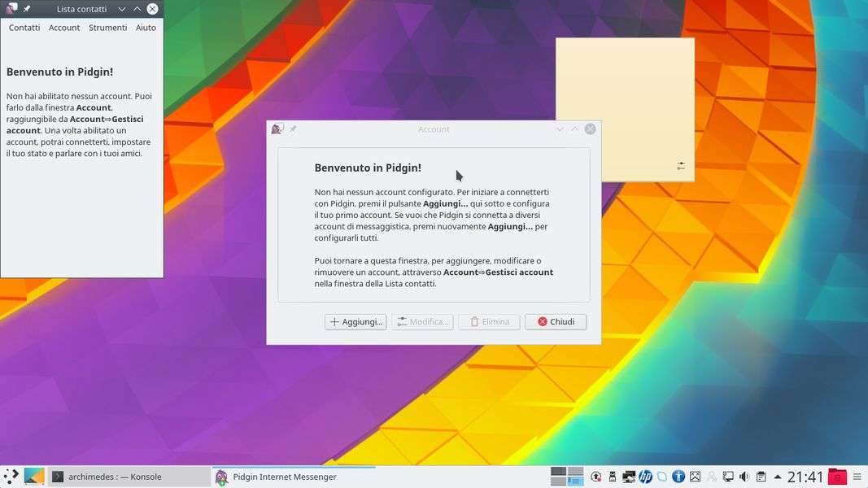Click the accessibility tray icon

tap(678, 477)
